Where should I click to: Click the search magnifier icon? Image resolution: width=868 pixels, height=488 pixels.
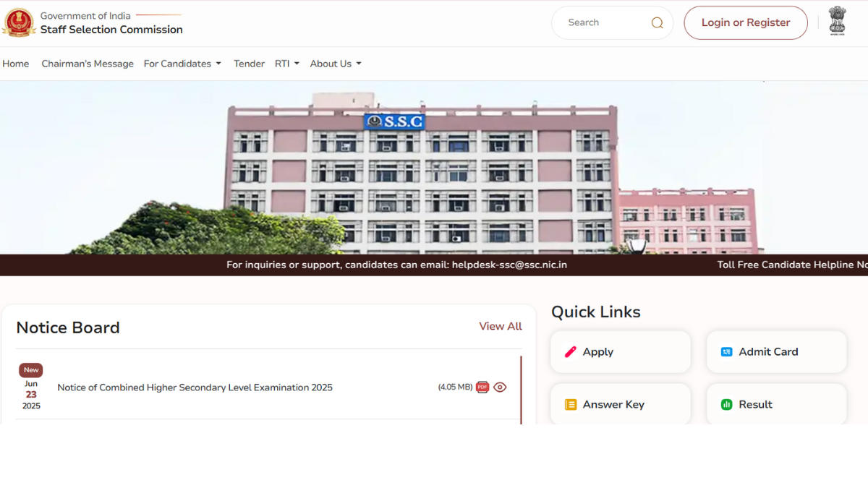[657, 23]
